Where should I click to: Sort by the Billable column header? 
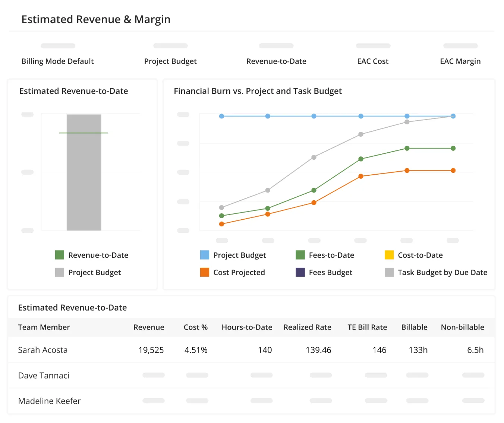click(414, 327)
